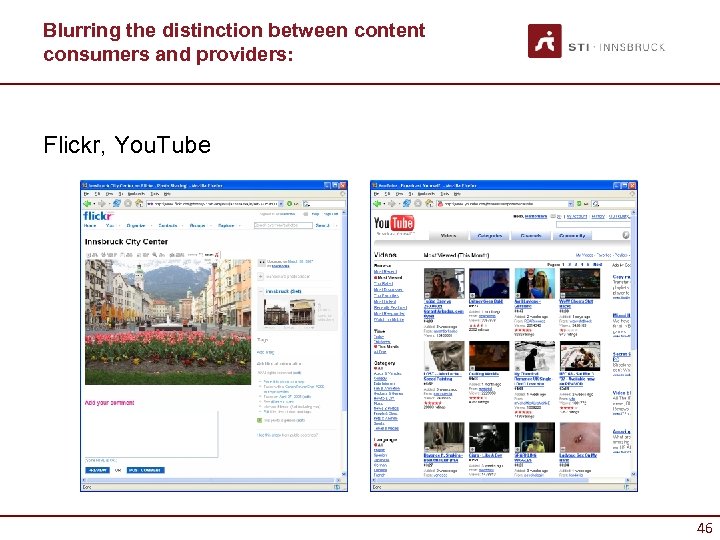This screenshot has height=540, width=720.
Task: Open Flickr You menu
Action: (x=112, y=226)
